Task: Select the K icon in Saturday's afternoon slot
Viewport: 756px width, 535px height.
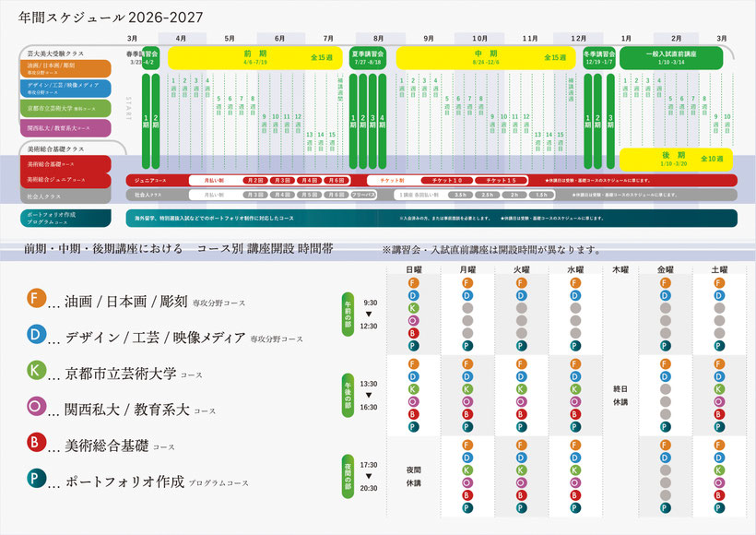Action: coord(719,389)
